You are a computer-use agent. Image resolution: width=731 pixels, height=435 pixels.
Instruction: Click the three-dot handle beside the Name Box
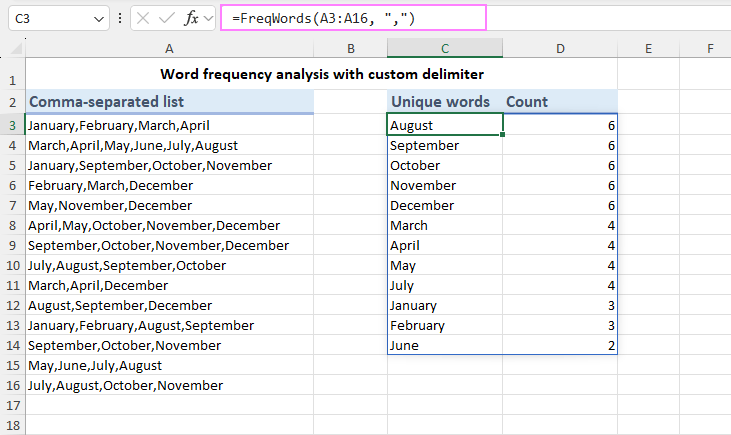pyautogui.click(x=120, y=18)
